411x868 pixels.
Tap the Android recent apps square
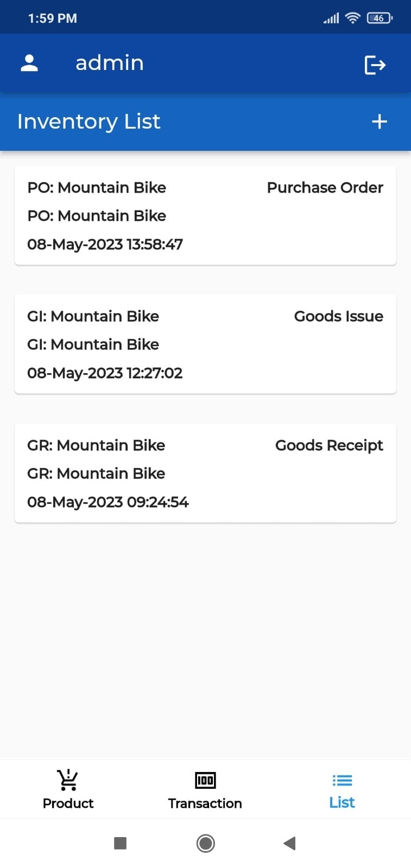(121, 843)
